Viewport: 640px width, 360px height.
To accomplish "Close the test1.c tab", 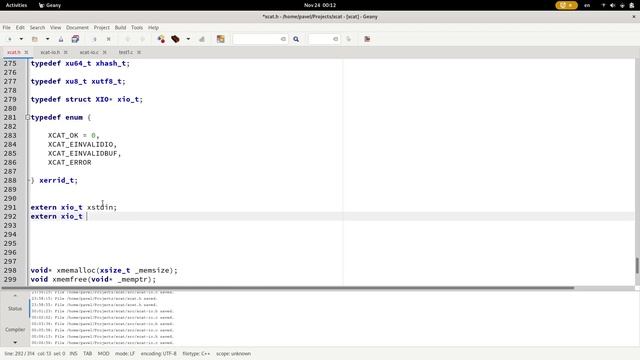I will tap(139, 52).
